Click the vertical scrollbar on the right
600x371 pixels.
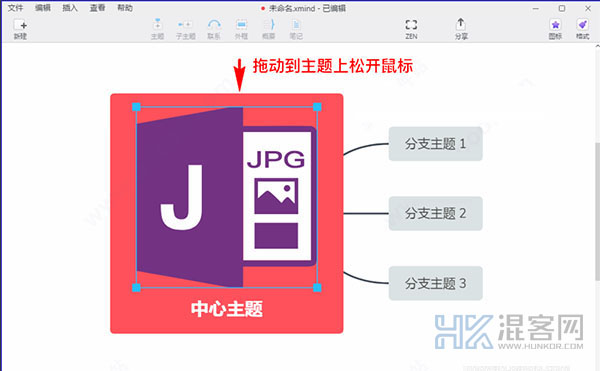[597, 211]
